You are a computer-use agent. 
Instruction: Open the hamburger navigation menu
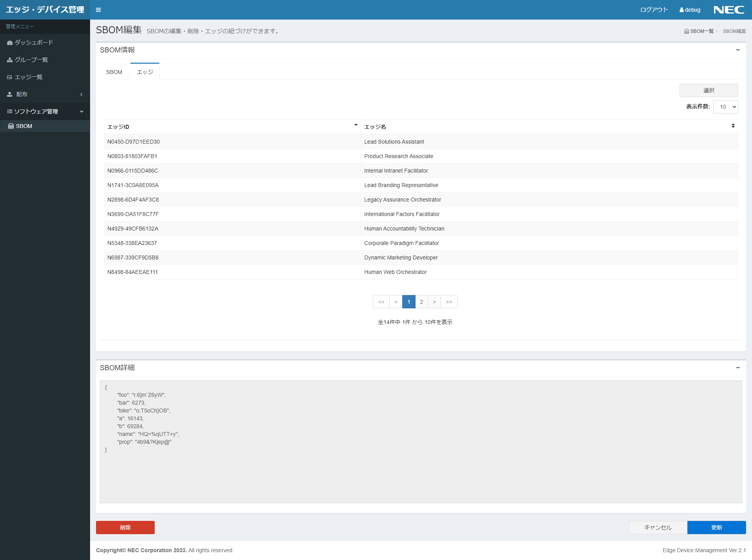point(98,10)
